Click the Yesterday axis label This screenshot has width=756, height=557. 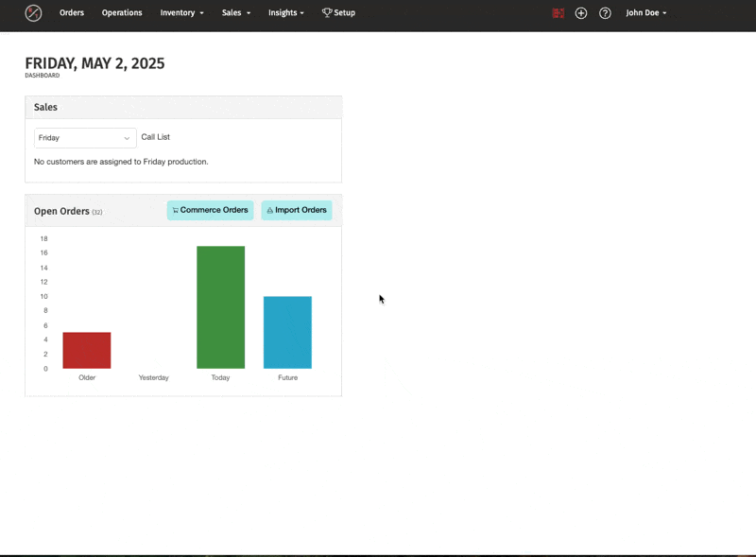(154, 377)
